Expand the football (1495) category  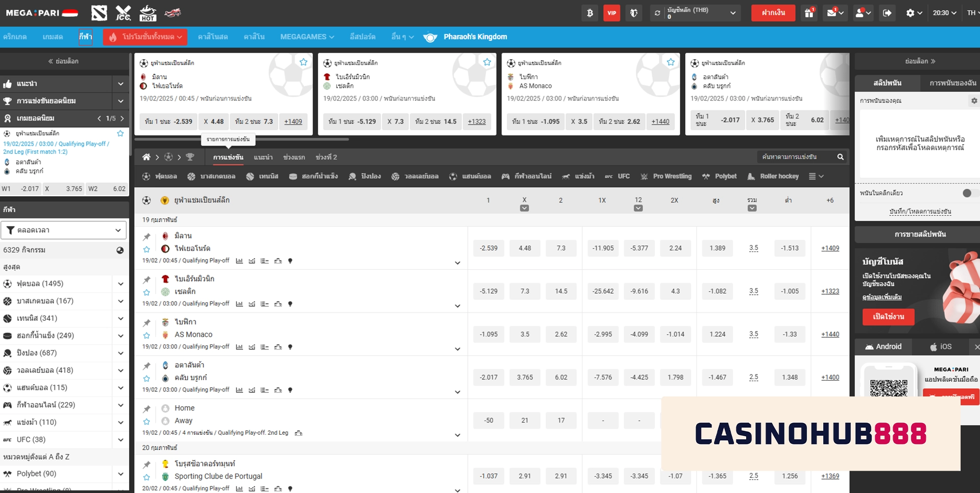[120, 284]
